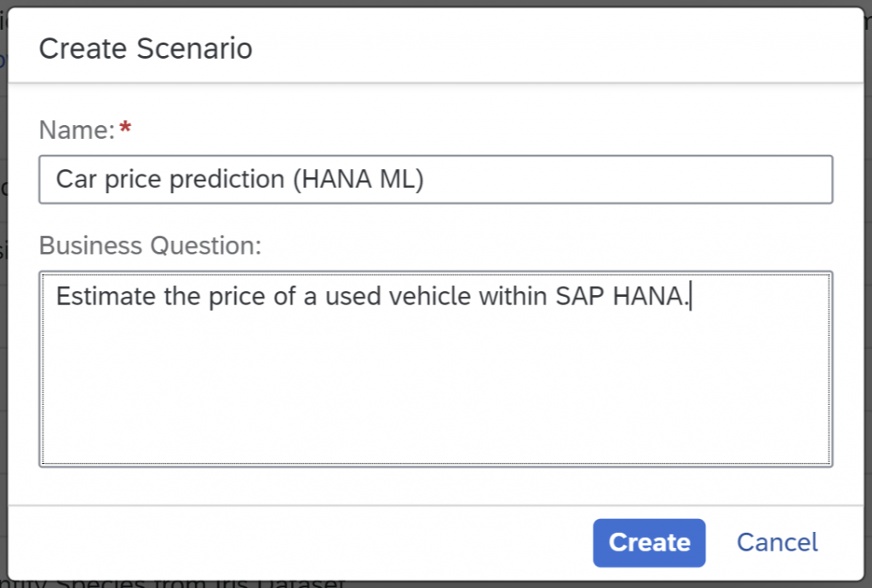872x588 pixels.
Task: Focus the Name input field
Action: [435, 180]
